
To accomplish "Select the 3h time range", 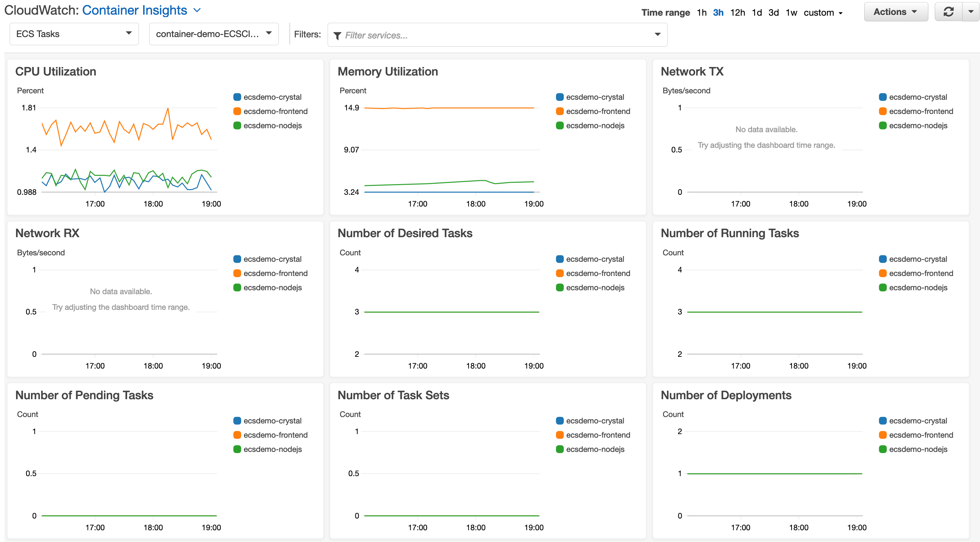I will [x=718, y=12].
